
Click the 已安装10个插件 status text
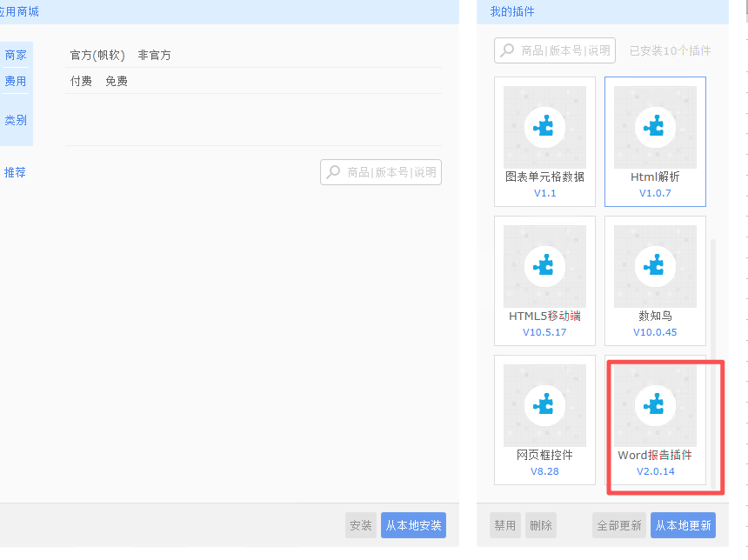tap(671, 50)
